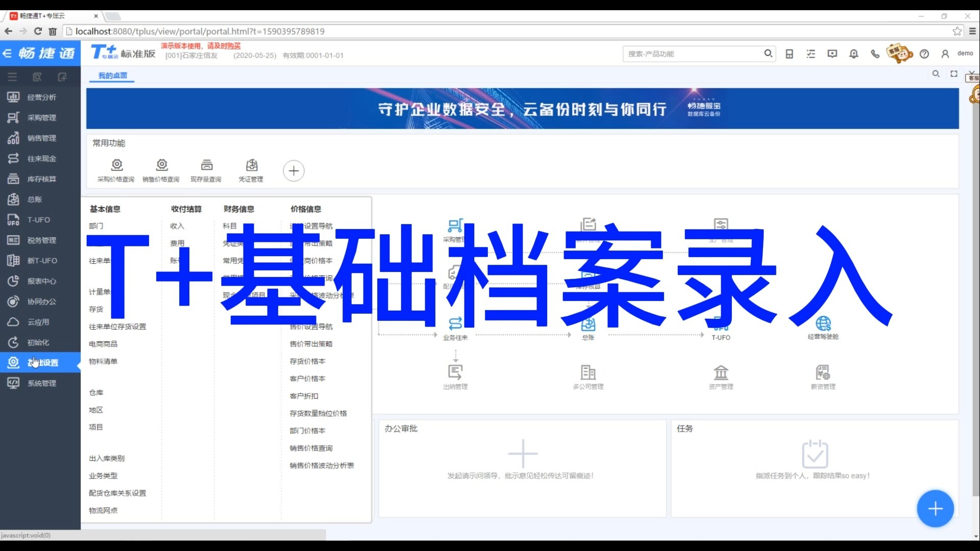This screenshot has width=980, height=551.
Task: Click 出纳管理 workflow icon
Action: point(455,377)
